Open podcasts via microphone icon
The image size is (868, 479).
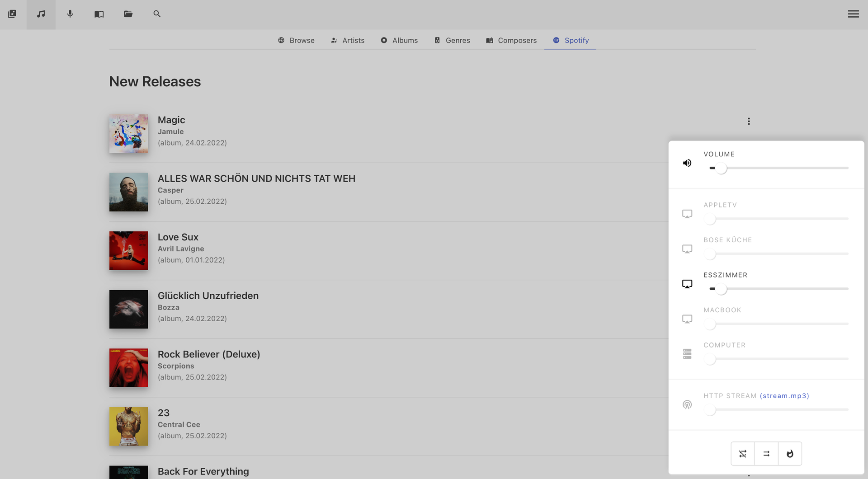pyautogui.click(x=70, y=14)
